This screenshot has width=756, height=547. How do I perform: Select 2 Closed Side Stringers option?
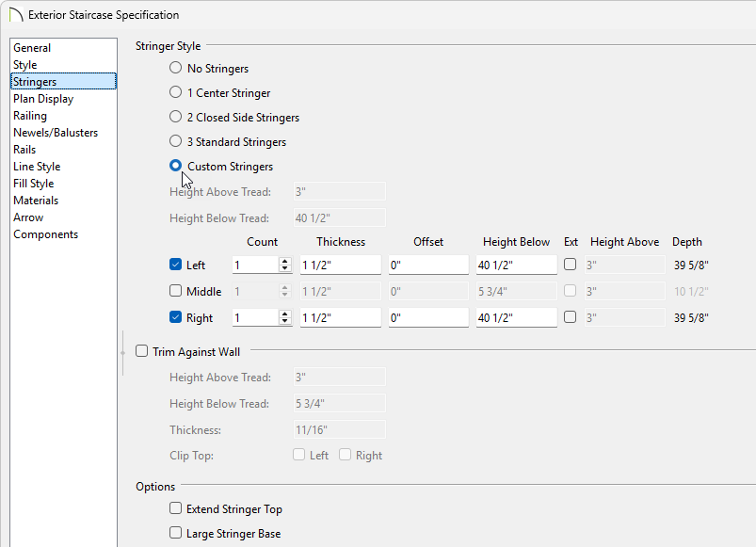(176, 118)
